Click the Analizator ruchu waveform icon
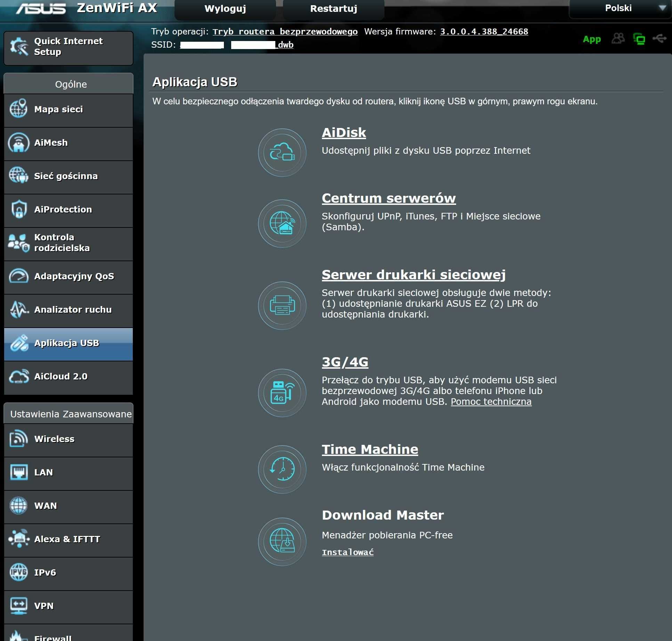 [19, 310]
